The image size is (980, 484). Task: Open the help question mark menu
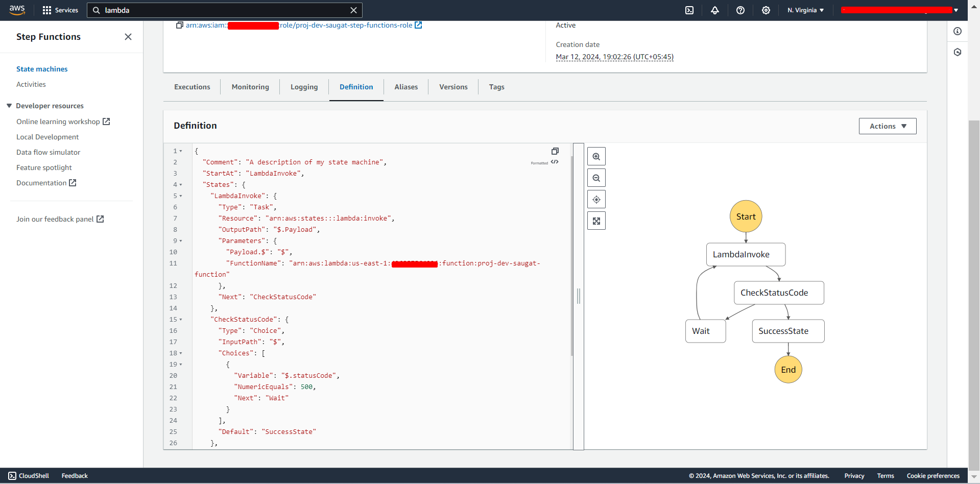click(x=740, y=10)
